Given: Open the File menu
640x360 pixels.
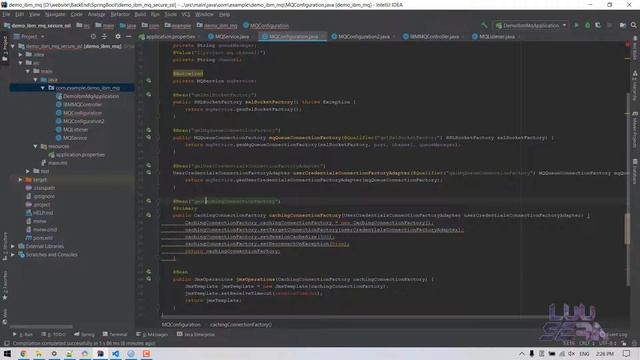Looking at the screenshot, I should tap(6, 14).
